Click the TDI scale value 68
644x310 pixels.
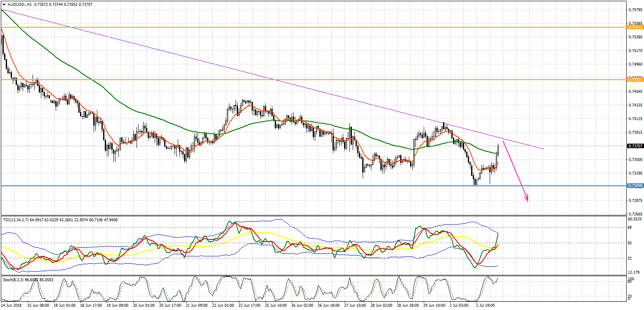coord(630,227)
